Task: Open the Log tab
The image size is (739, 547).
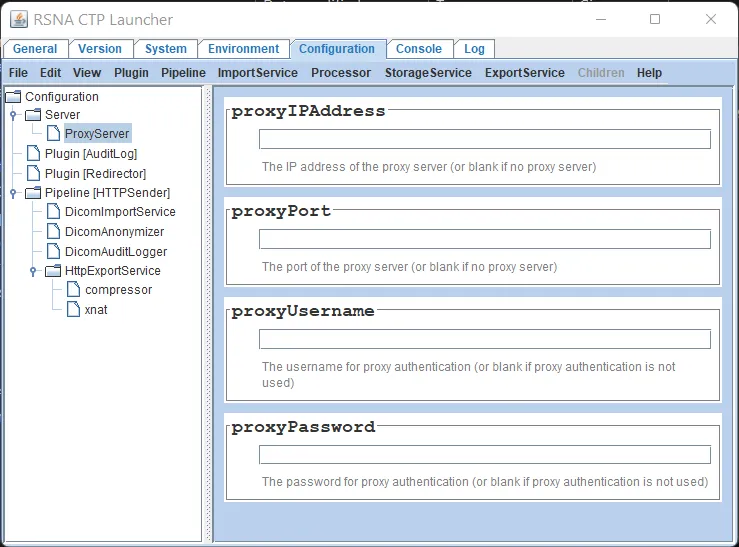Action: pos(474,49)
